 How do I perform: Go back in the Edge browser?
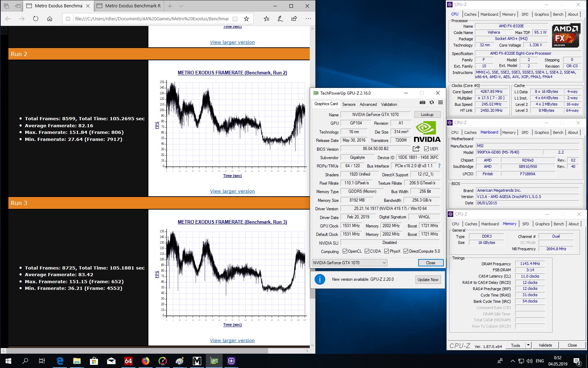pyautogui.click(x=8, y=19)
